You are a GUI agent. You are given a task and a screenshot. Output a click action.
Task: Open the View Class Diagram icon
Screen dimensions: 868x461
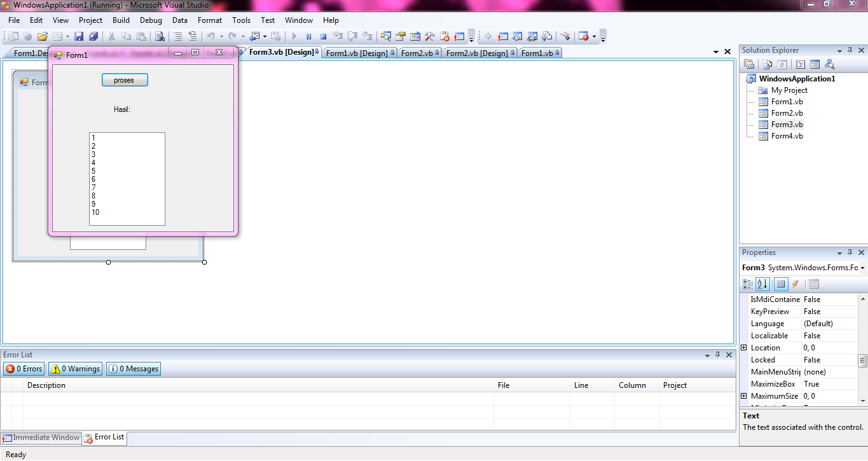830,64
